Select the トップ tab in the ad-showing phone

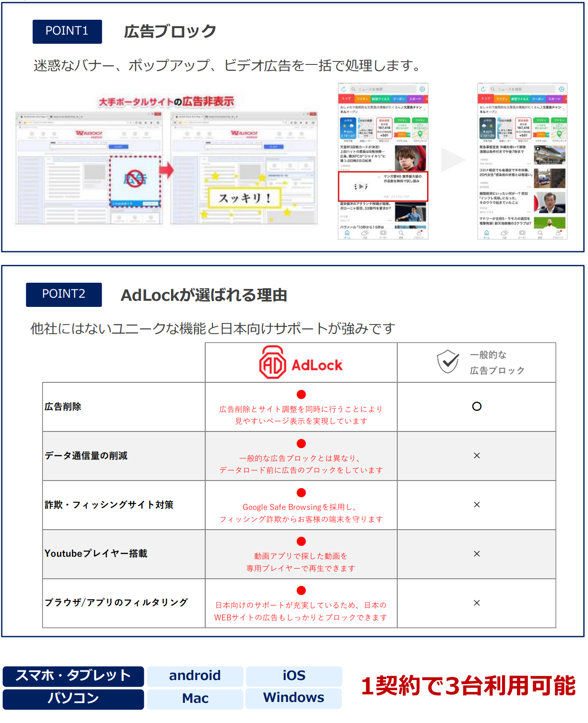pyautogui.click(x=347, y=99)
